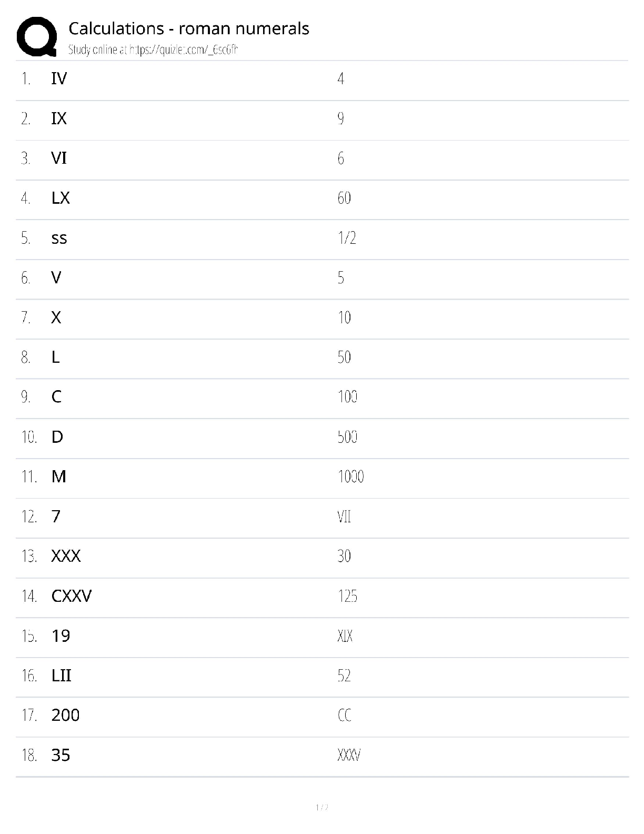
Task: Click the page number indicator 1/2
Action: [x=321, y=808]
